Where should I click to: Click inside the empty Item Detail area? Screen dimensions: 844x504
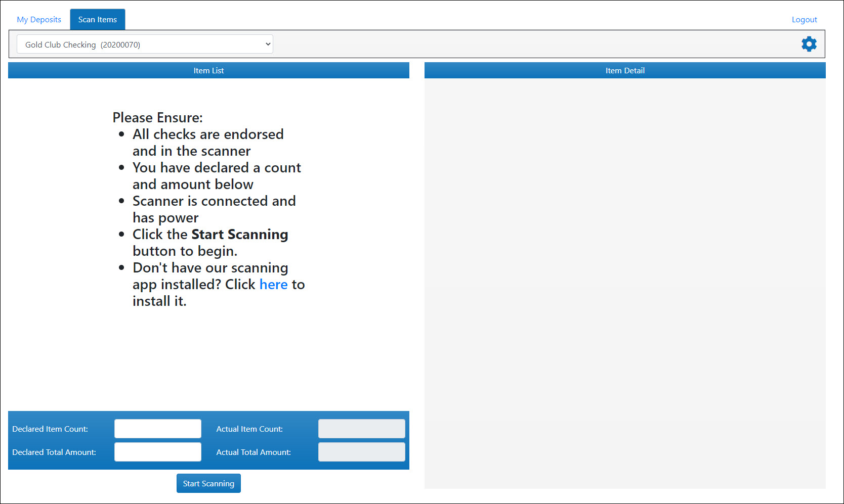[x=624, y=283]
